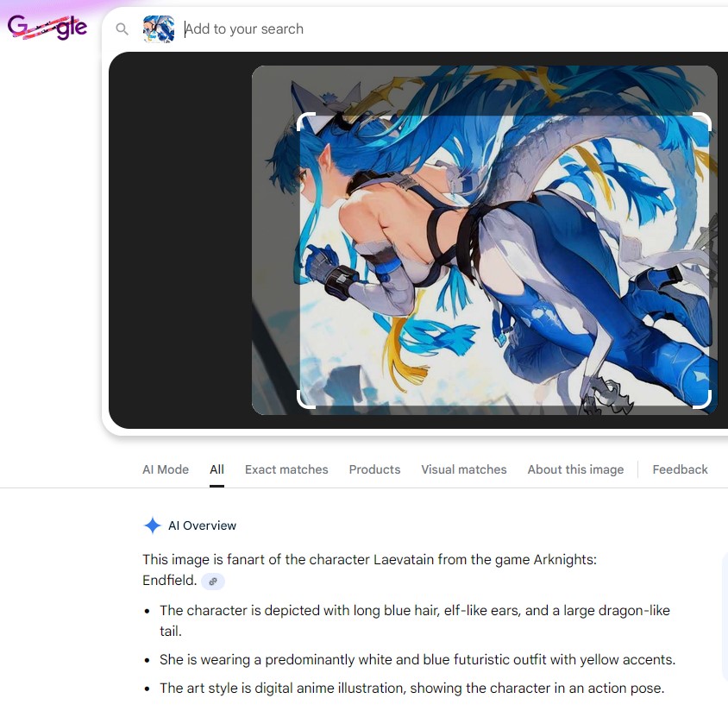728x717 pixels.
Task: Grab the bottom-right crop corner handle
Action: [x=702, y=399]
